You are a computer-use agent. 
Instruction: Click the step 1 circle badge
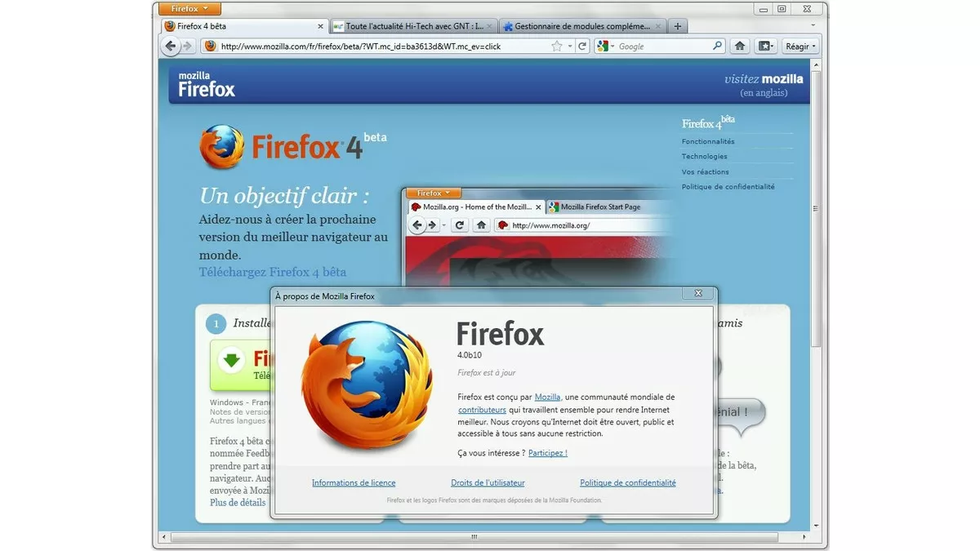point(216,324)
